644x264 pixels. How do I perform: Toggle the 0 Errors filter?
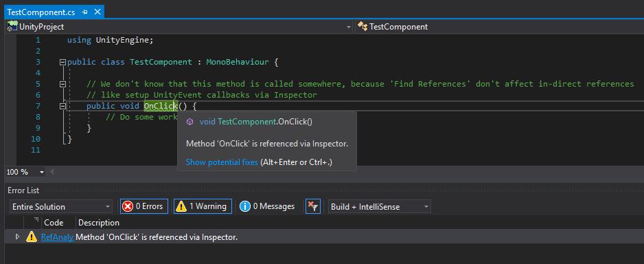(x=144, y=206)
